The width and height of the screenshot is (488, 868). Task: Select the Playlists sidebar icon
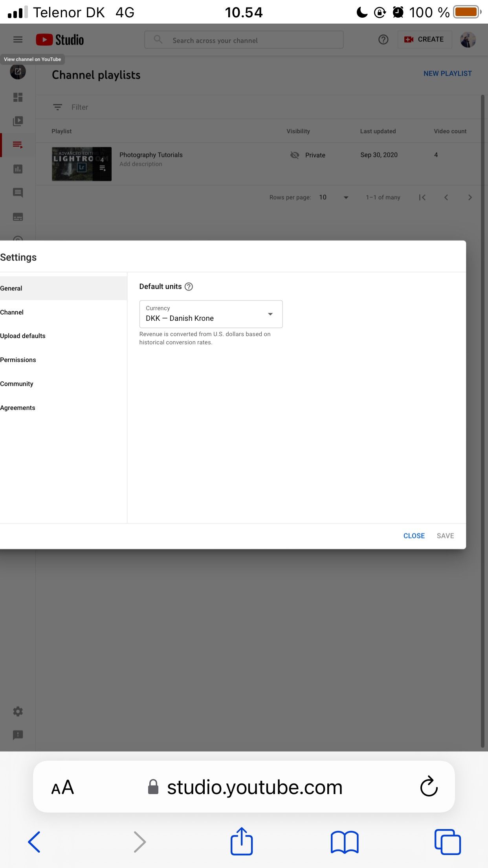18,145
